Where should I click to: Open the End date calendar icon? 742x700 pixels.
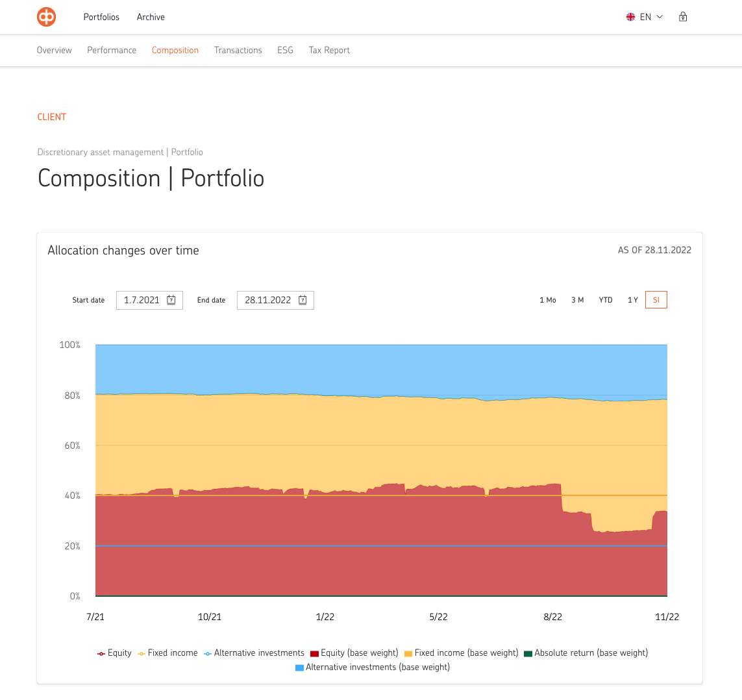click(303, 300)
